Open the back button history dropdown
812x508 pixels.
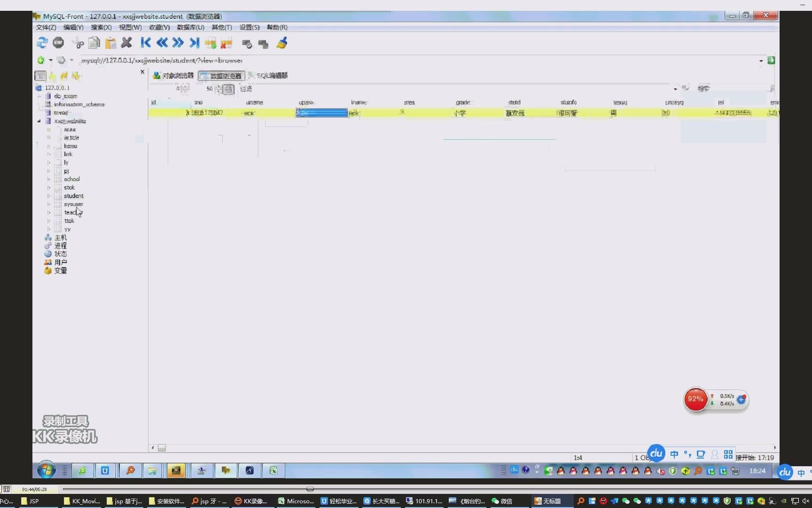point(51,60)
